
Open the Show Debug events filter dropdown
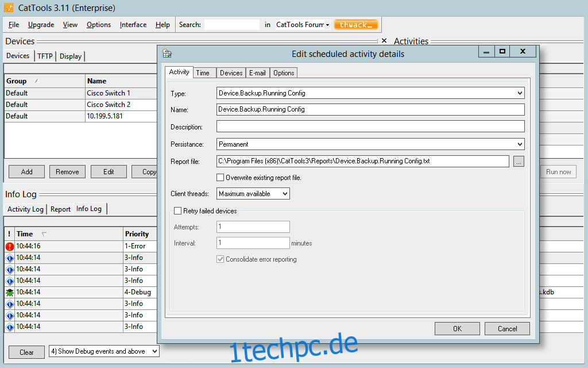(x=154, y=351)
